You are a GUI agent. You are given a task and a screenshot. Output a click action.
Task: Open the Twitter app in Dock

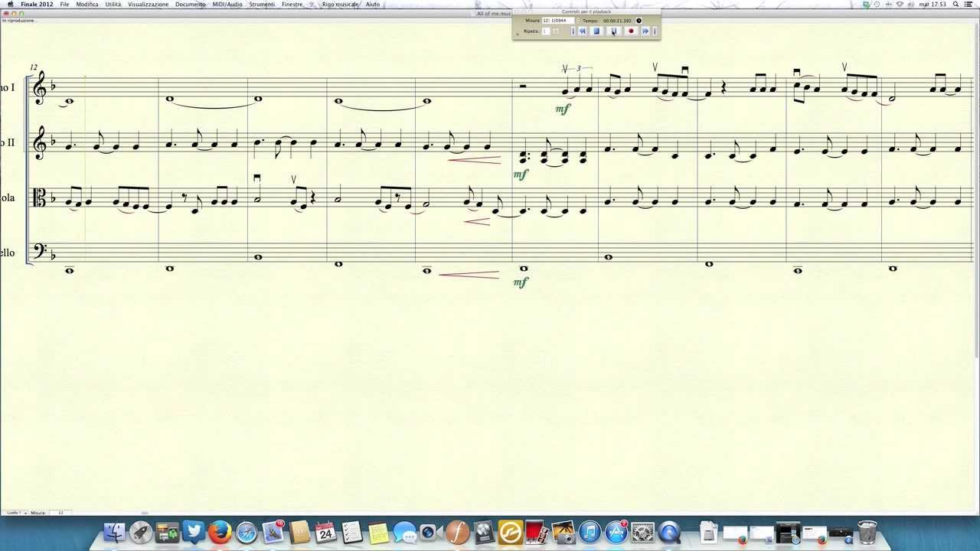click(x=194, y=532)
